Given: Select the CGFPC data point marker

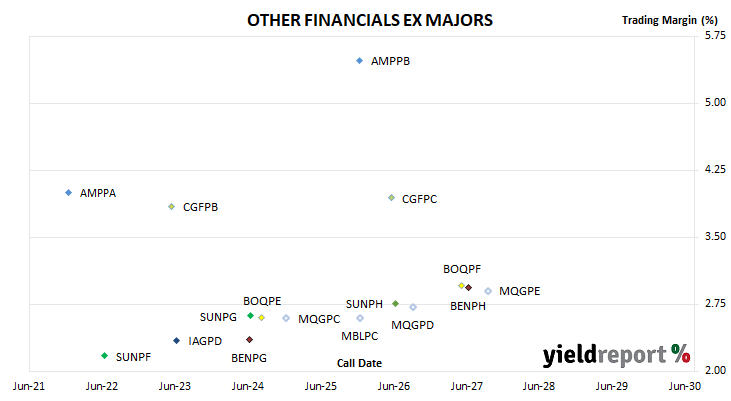Looking at the screenshot, I should tap(392, 198).
